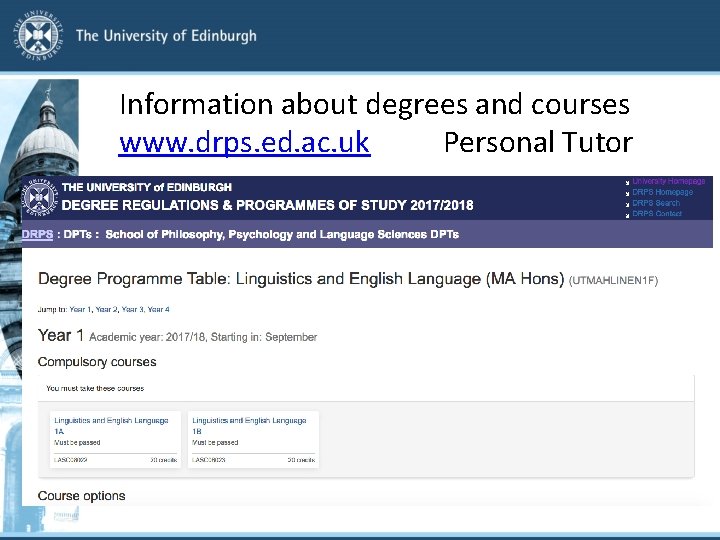Click the arrow bullet beside DRPS Homepage
720x540 pixels.
(x=627, y=193)
